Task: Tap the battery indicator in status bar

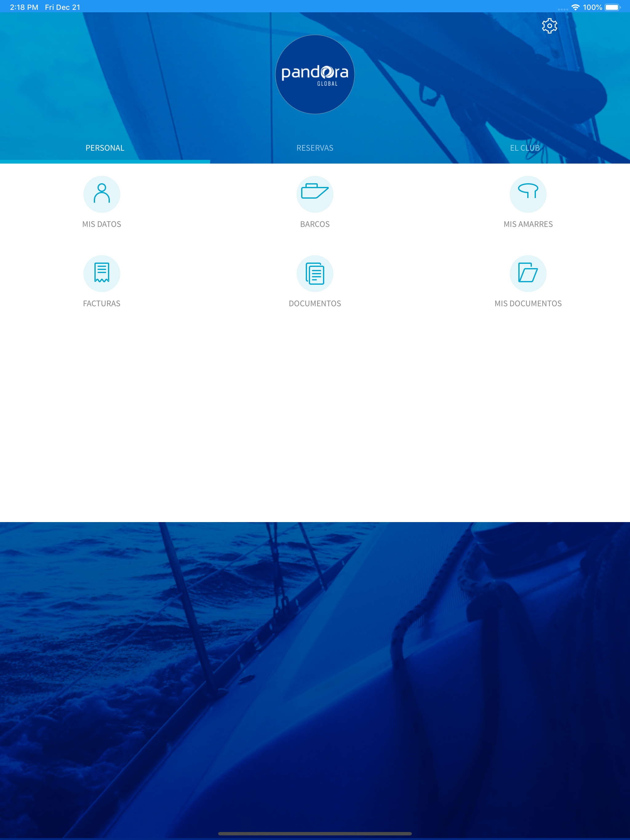Action: point(612,7)
